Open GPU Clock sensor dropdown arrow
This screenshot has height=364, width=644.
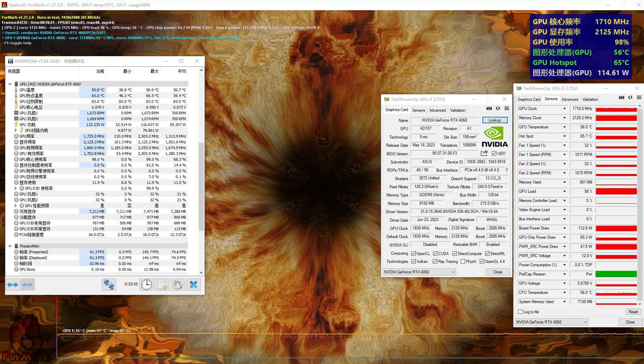click(x=564, y=108)
